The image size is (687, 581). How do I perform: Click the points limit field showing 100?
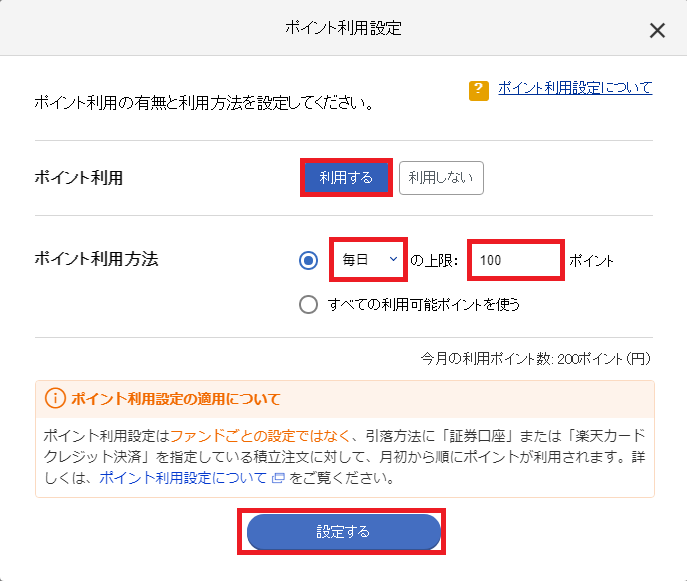(516, 260)
